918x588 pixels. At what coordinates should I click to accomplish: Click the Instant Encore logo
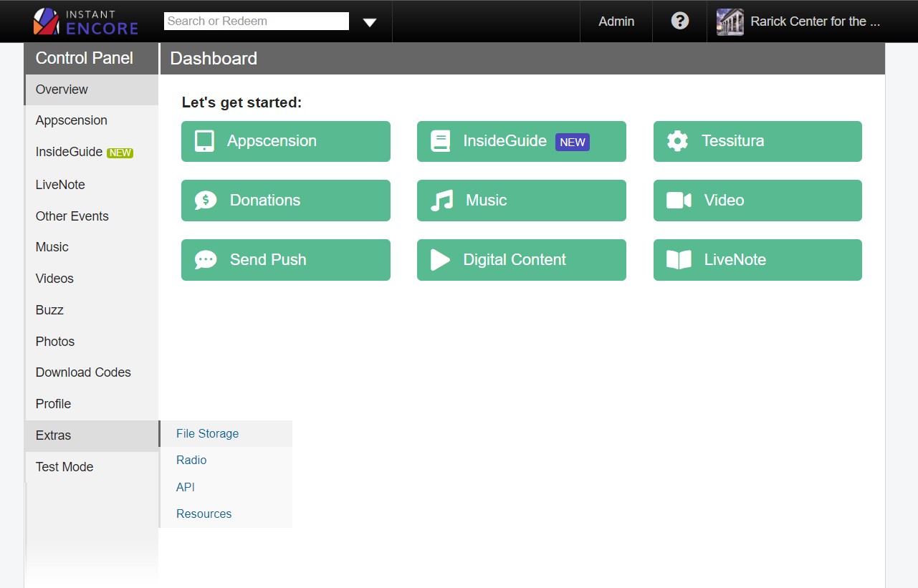point(85,21)
